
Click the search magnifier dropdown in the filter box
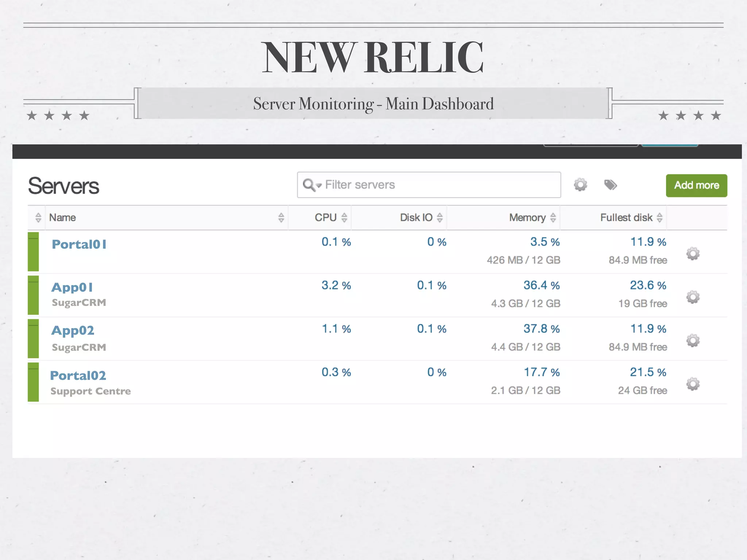point(312,185)
